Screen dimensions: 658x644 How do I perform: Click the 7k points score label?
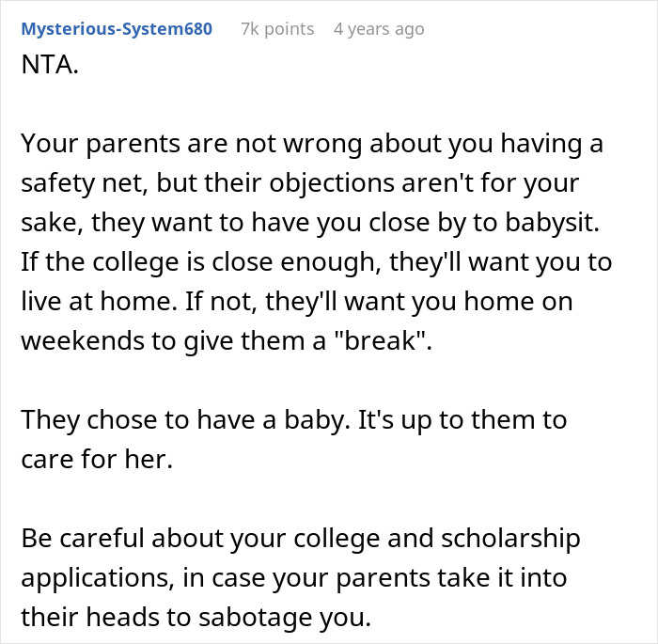(x=277, y=29)
